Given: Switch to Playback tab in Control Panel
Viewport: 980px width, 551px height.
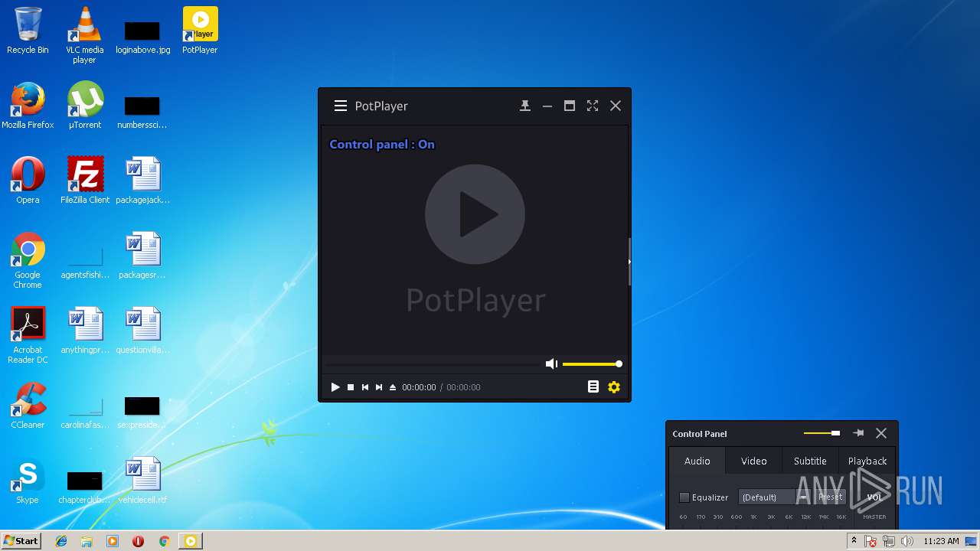Looking at the screenshot, I should pyautogui.click(x=867, y=461).
